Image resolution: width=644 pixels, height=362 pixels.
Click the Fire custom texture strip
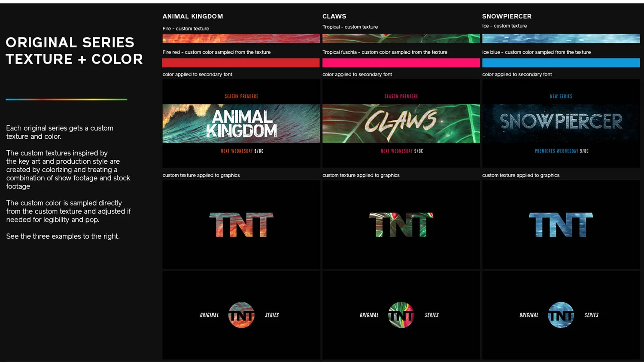click(x=241, y=39)
